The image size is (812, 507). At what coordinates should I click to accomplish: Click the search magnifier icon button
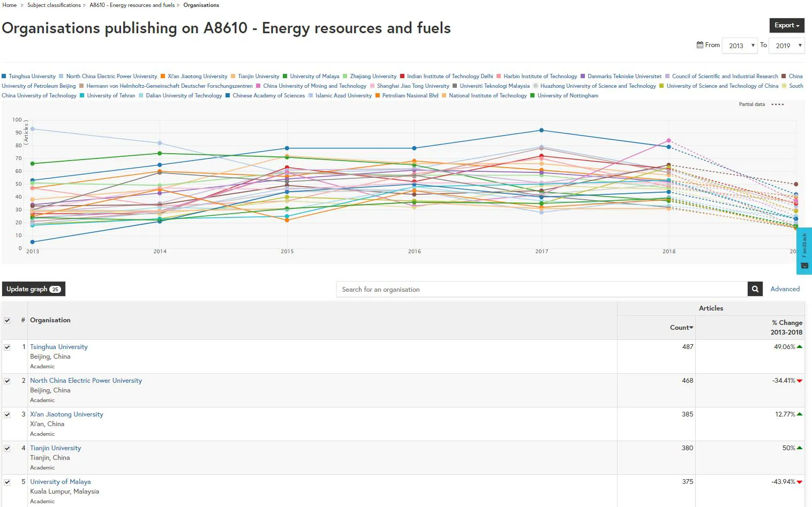755,289
